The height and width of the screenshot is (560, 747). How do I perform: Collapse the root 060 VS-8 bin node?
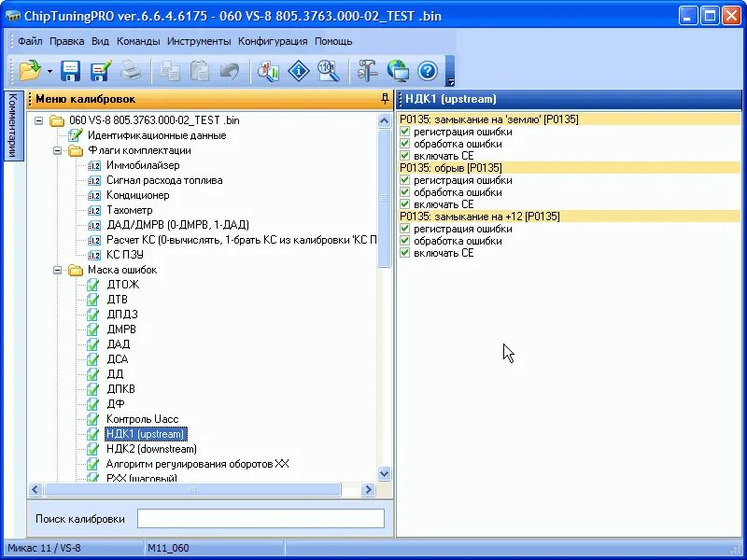coord(38,120)
